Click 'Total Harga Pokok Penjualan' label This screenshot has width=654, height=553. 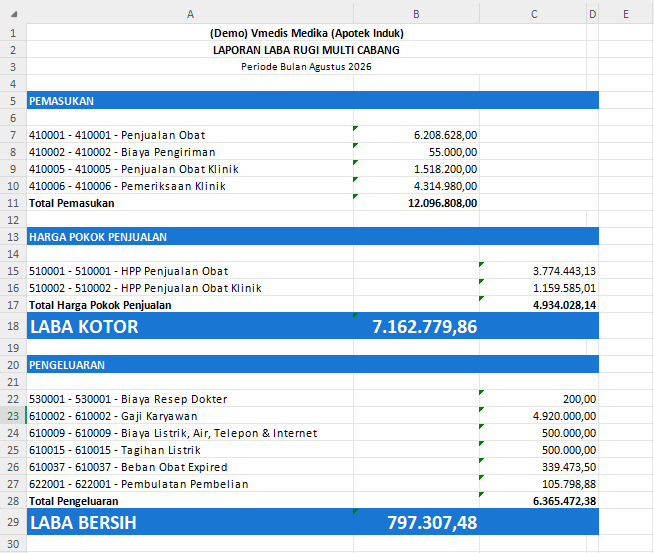coord(100,305)
